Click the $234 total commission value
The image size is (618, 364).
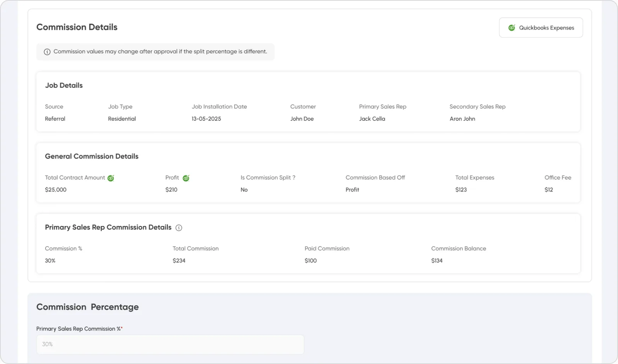179,261
